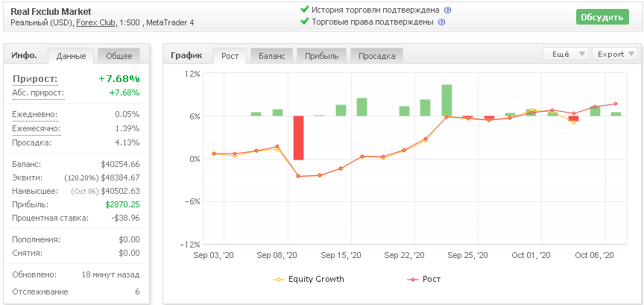Click the 12% y-axis label
This screenshot has height=305, width=644.
click(193, 74)
